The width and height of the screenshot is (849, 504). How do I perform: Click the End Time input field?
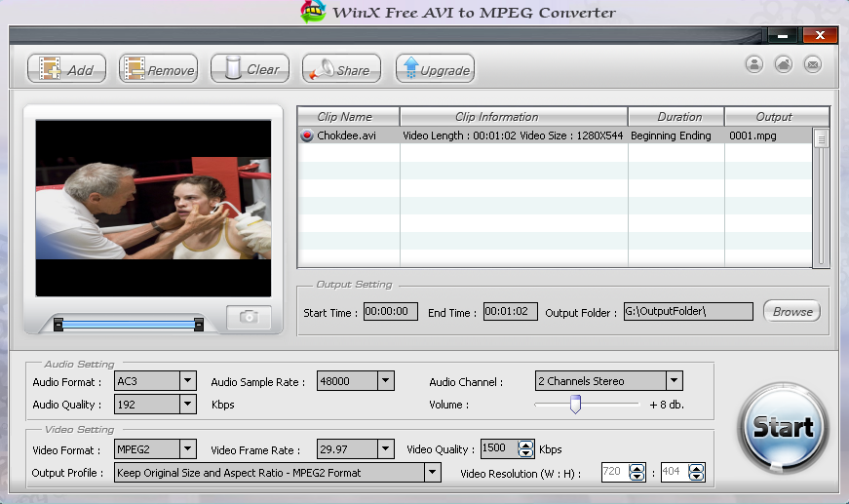pos(510,311)
